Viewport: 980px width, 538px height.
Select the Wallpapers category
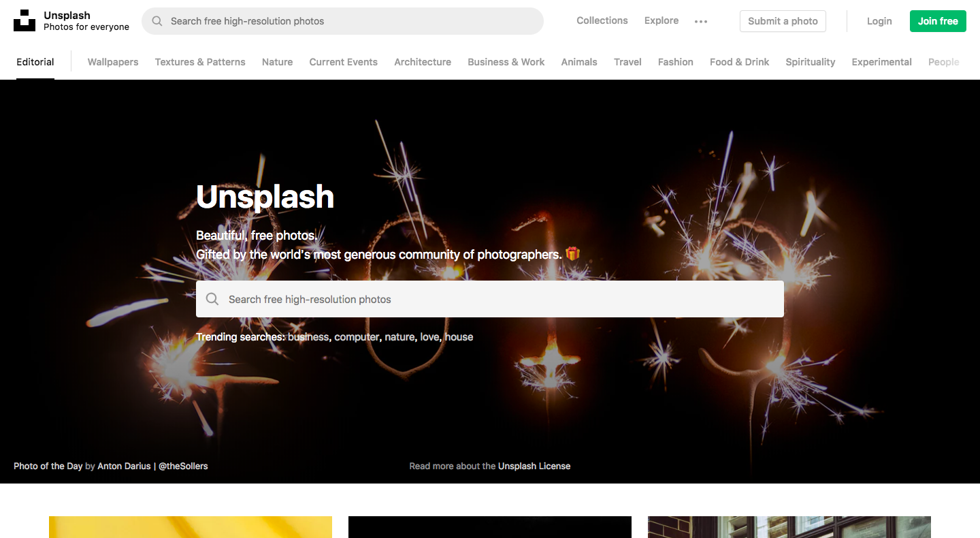click(113, 62)
